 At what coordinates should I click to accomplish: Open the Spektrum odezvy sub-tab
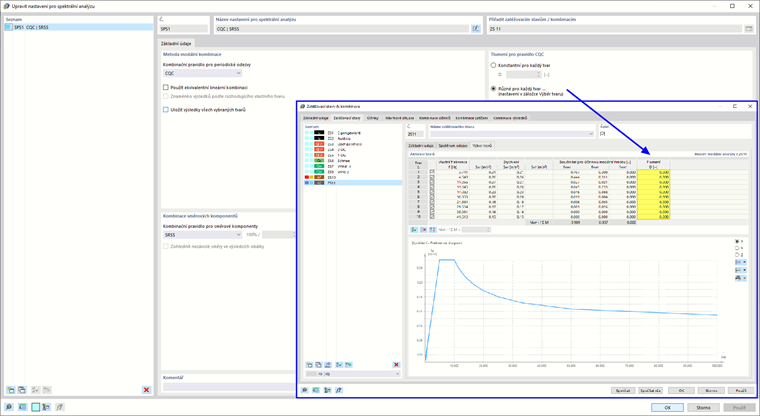(453, 145)
